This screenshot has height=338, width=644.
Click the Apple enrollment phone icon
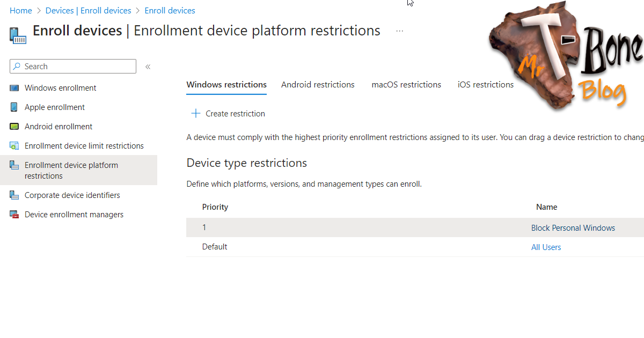(x=14, y=107)
